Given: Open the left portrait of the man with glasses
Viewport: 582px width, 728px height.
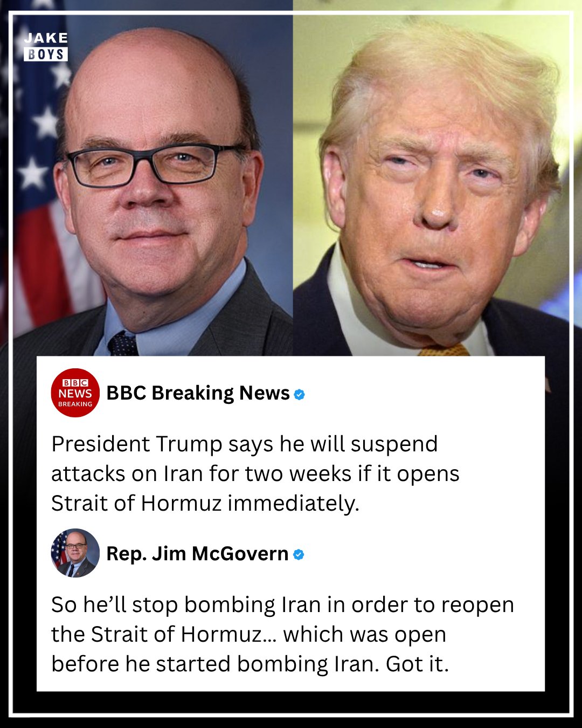Looking at the screenshot, I should point(153,184).
